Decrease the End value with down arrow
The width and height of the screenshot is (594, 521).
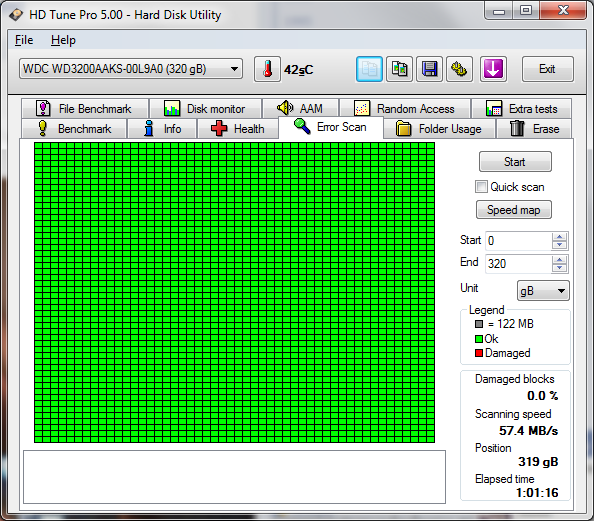coord(559,268)
